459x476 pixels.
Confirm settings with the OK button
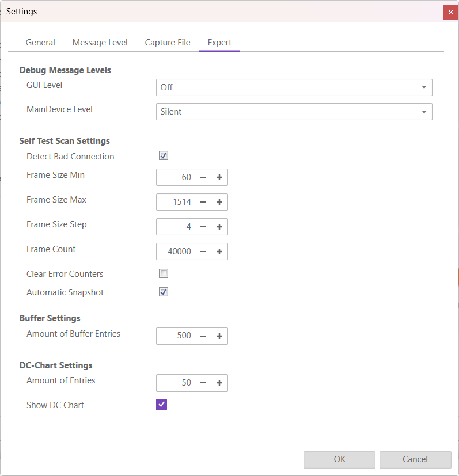pyautogui.click(x=339, y=459)
